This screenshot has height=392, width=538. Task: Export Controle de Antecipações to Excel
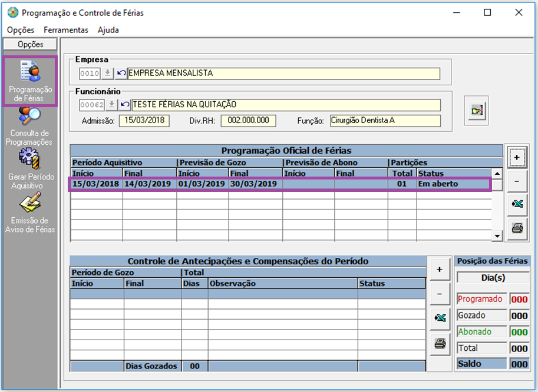tap(440, 318)
